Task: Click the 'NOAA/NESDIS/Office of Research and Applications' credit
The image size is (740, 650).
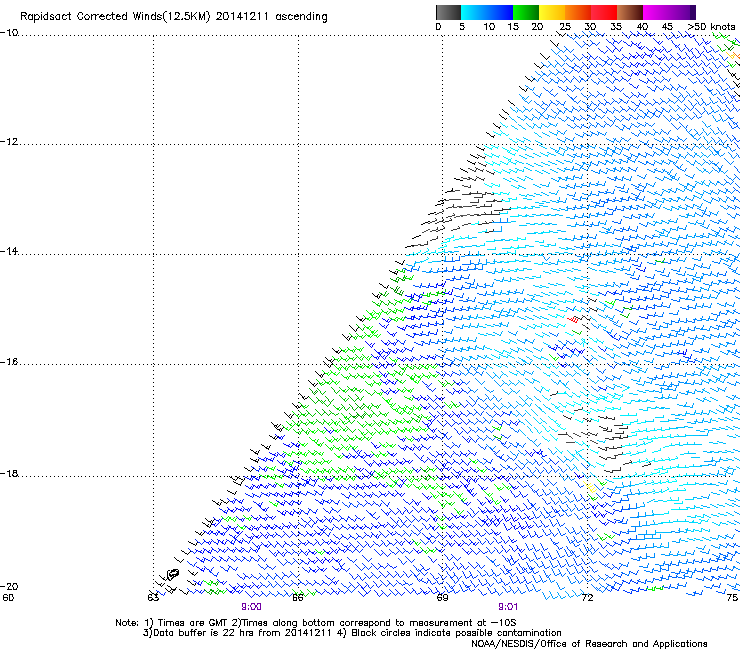Action: pos(589,644)
